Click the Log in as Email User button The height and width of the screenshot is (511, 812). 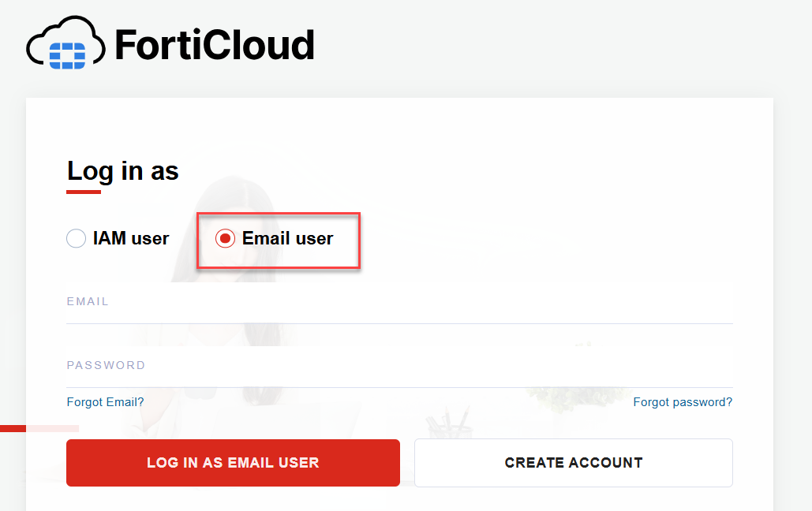point(233,463)
